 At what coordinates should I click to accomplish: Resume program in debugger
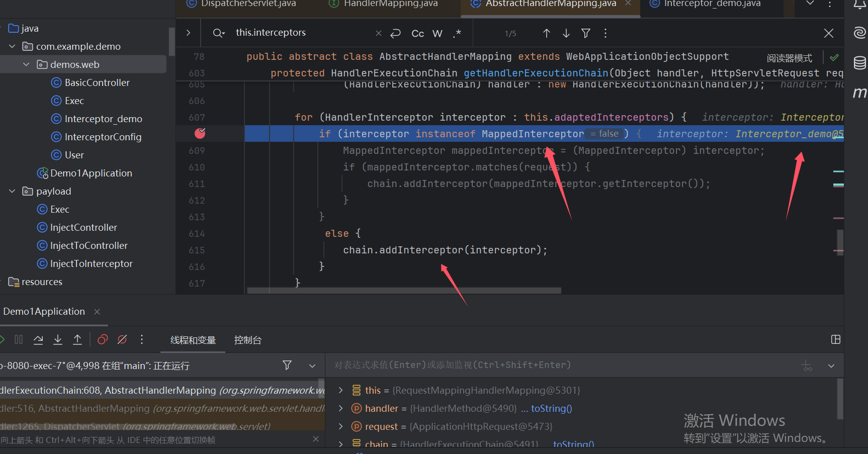2,339
